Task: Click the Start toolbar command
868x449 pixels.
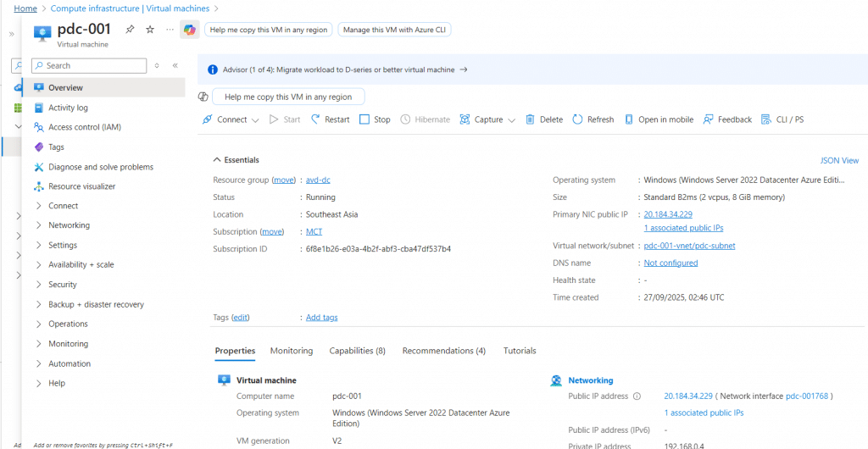Action: click(x=285, y=119)
